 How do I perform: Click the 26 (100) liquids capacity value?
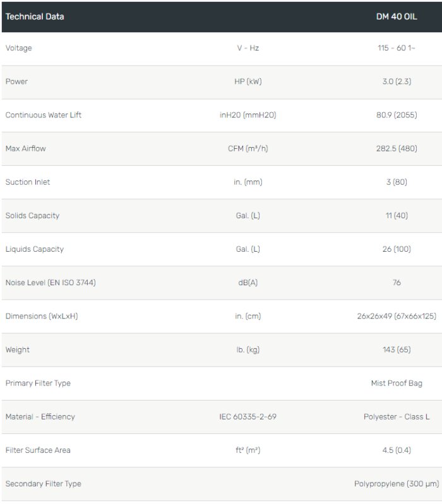pyautogui.click(x=397, y=249)
